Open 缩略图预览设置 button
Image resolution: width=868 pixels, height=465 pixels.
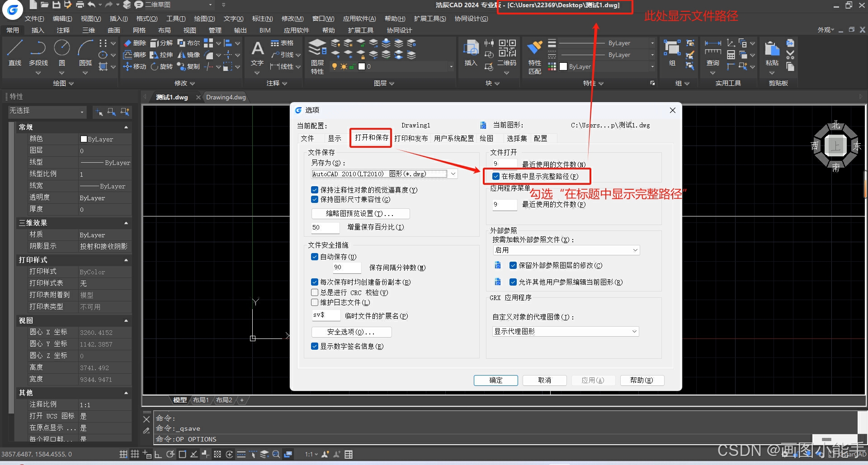coord(360,213)
